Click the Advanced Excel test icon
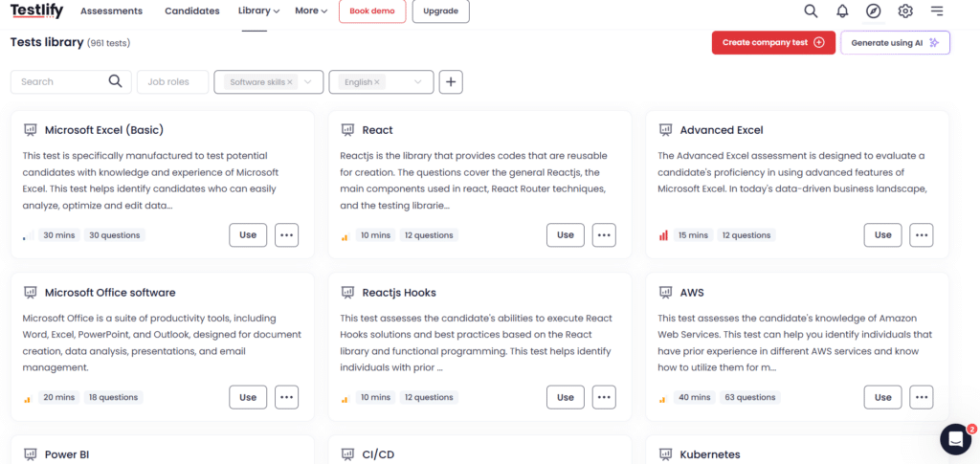Screen dimensions: 980x464 (x=665, y=130)
